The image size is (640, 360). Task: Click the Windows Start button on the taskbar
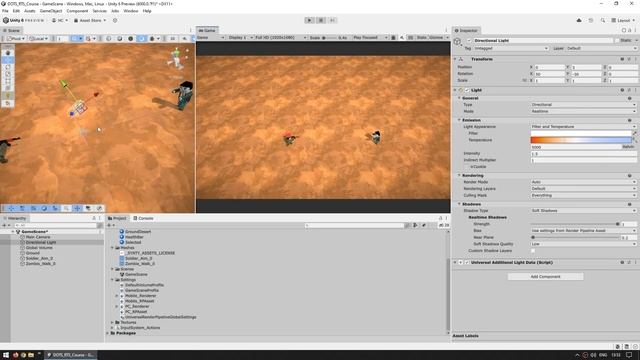point(6,355)
